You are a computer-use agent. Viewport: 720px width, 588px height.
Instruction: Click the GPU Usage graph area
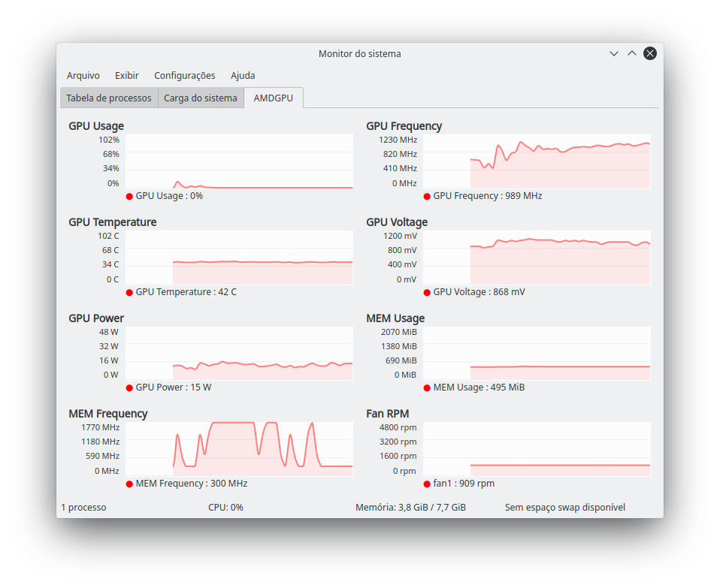pyautogui.click(x=239, y=161)
